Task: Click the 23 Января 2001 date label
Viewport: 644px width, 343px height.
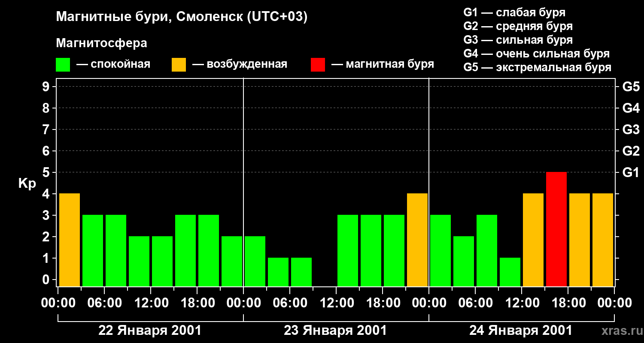Action: tap(335, 331)
